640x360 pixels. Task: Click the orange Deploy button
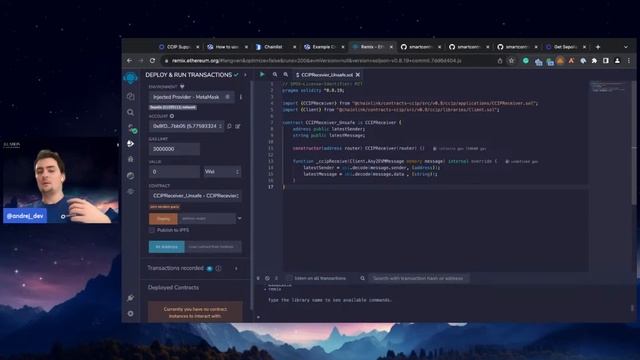pyautogui.click(x=163, y=219)
